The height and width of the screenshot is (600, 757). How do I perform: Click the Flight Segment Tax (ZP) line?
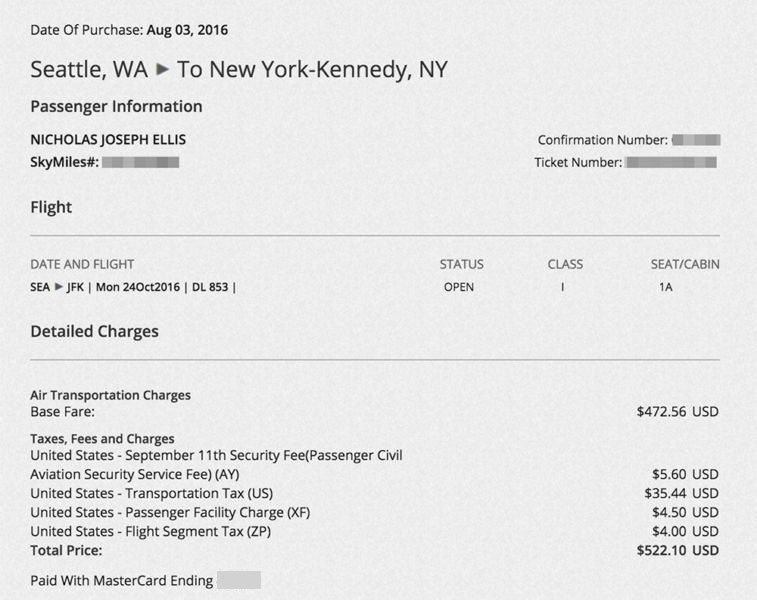(x=150, y=531)
